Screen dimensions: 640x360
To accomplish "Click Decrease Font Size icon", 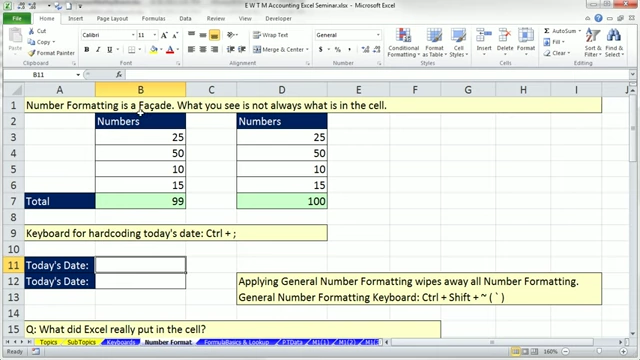I will pos(175,35).
